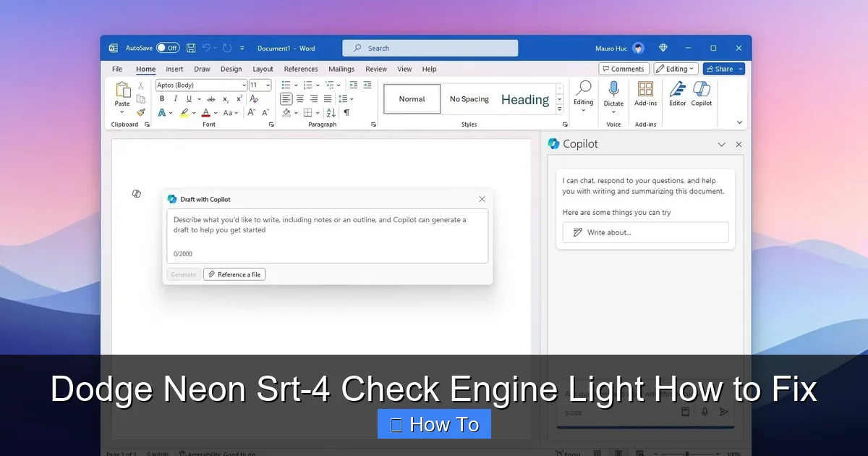Click the Draft with Copilot text box
The width and height of the screenshot is (868, 456).
328,236
